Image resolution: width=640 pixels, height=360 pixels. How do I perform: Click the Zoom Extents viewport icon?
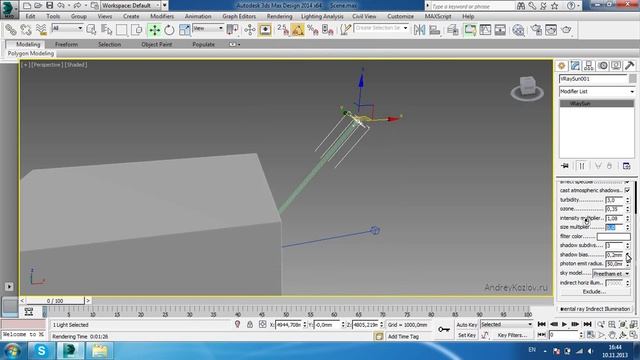click(x=623, y=324)
